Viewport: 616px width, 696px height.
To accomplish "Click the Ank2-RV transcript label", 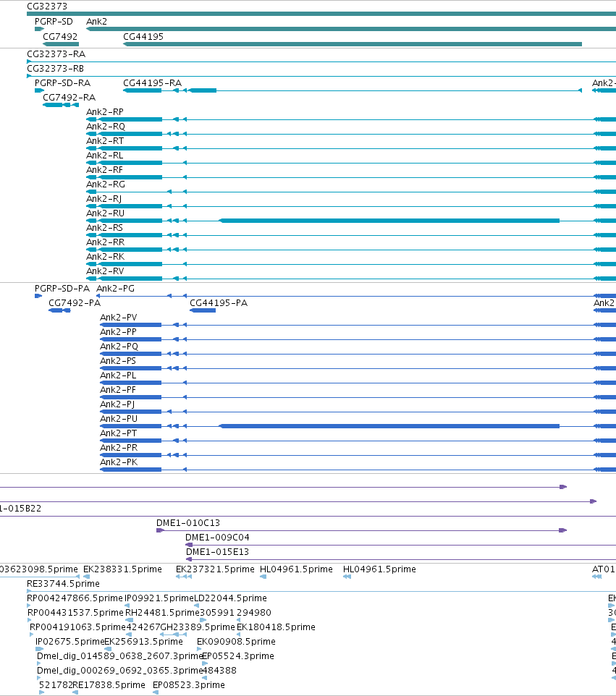I will 105,271.
